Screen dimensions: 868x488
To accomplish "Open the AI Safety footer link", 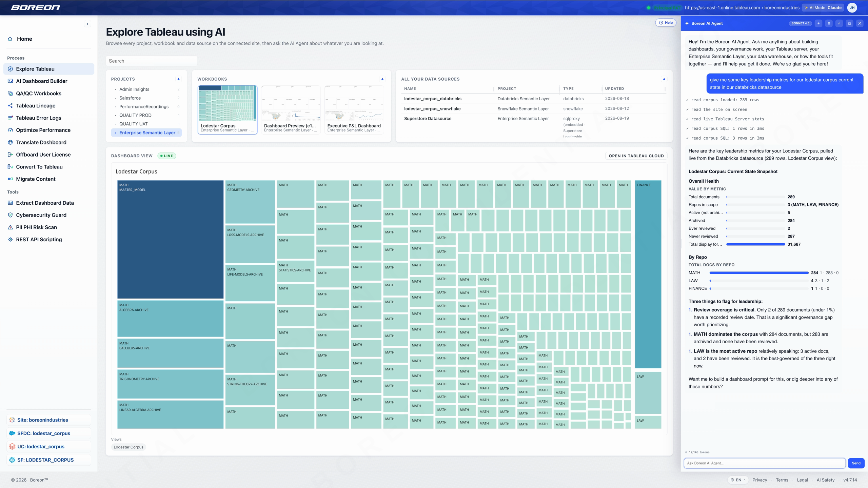I will coord(825,480).
